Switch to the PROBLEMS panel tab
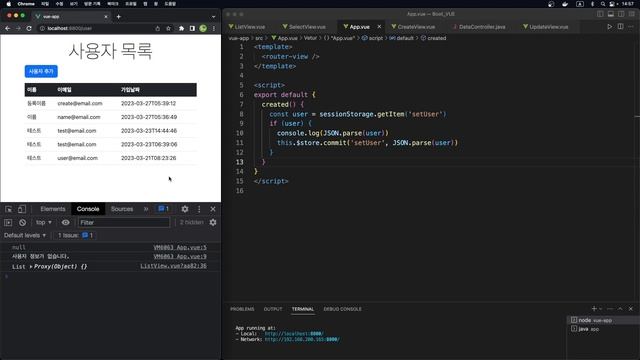 coord(242,309)
